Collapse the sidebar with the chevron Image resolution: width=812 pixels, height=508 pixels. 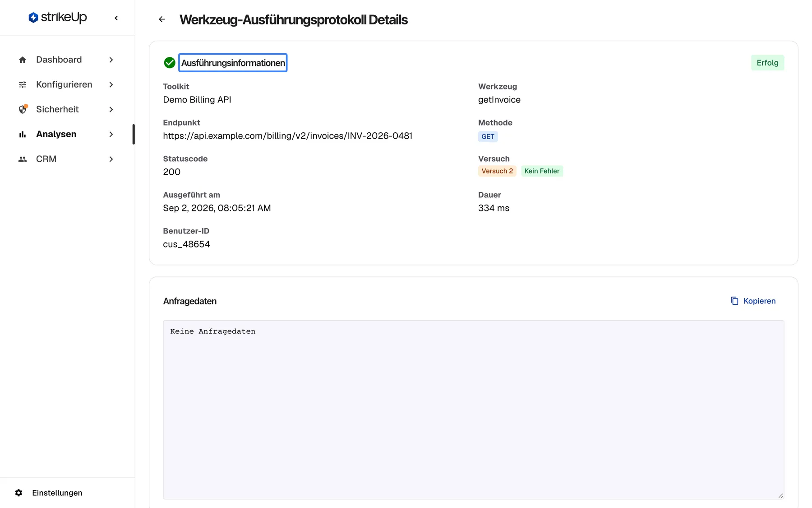(x=116, y=18)
